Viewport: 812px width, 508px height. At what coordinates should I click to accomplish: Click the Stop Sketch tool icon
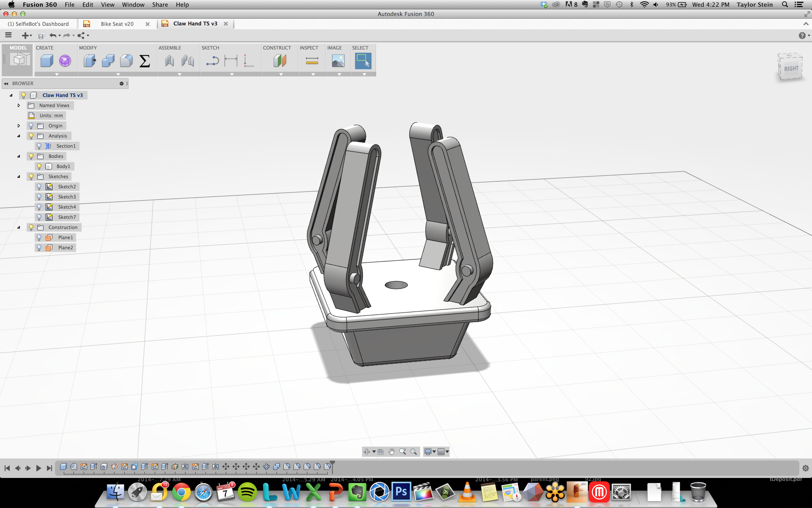249,61
